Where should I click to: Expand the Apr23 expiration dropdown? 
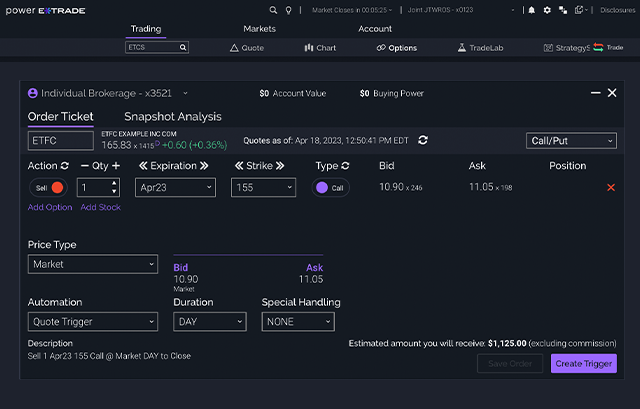[176, 187]
